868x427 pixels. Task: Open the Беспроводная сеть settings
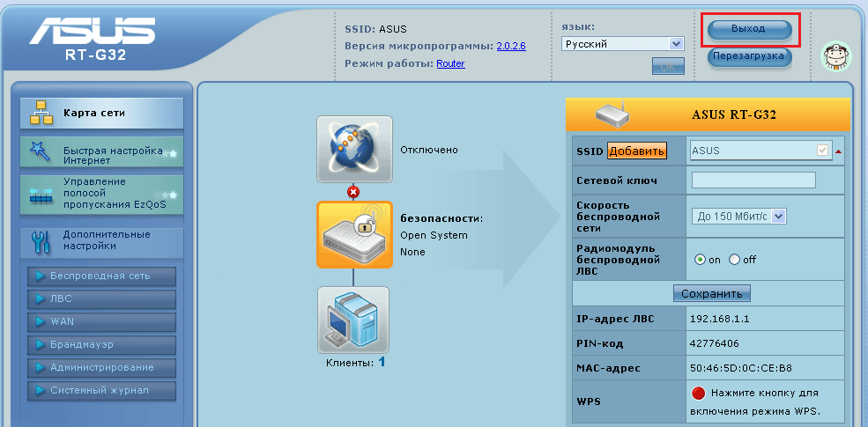[102, 276]
